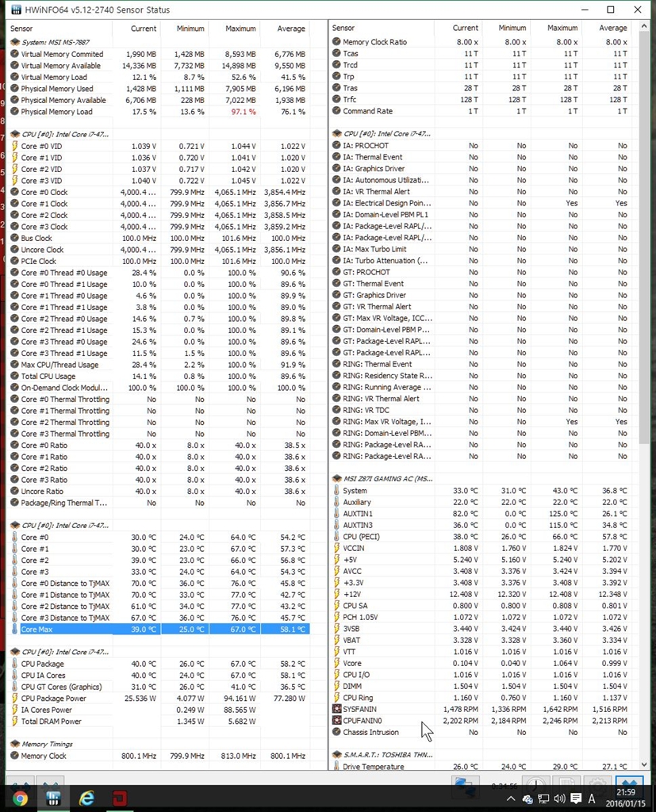This screenshot has width=656, height=812.
Task: Click the power icon beside CPU Package Power
Action: (15, 698)
